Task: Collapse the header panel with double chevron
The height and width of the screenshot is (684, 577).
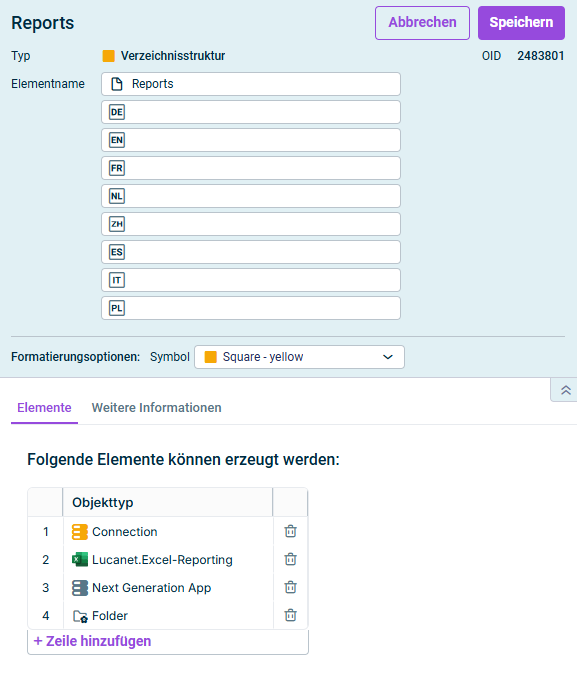Action: [x=566, y=390]
